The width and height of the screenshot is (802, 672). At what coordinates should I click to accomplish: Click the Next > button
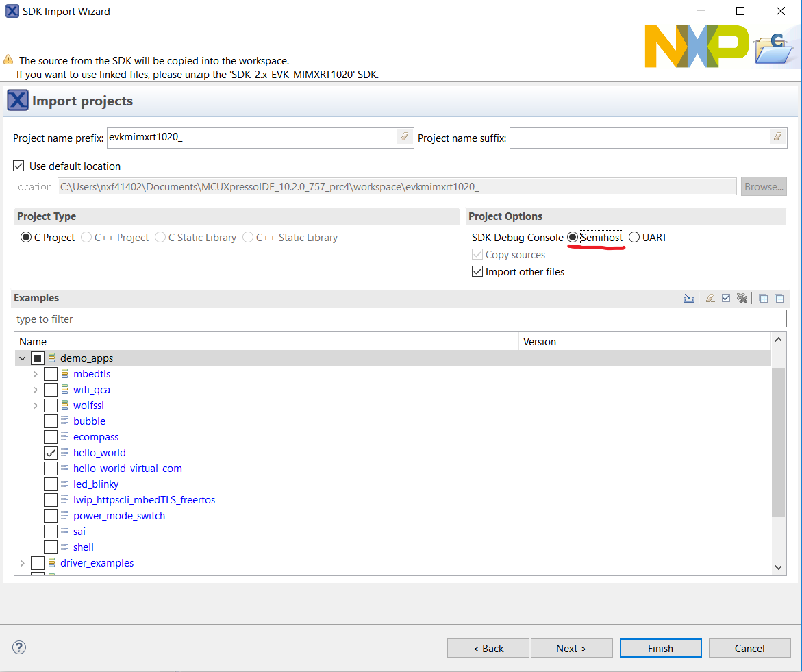coord(571,648)
